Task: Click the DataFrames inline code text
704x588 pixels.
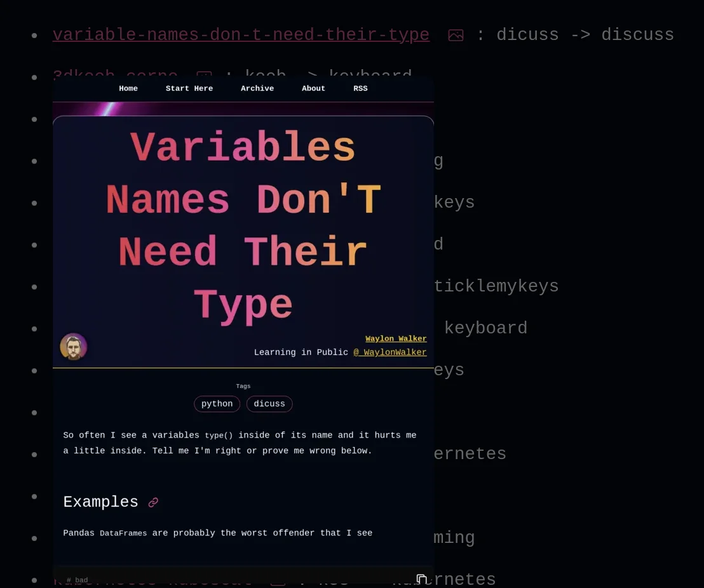Action: click(123, 533)
